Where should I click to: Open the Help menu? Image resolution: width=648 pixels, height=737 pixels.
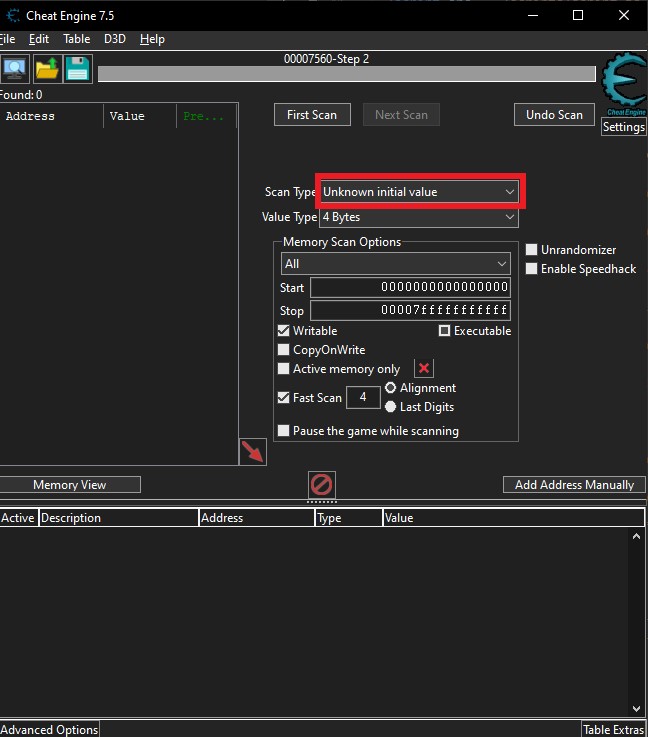point(152,39)
